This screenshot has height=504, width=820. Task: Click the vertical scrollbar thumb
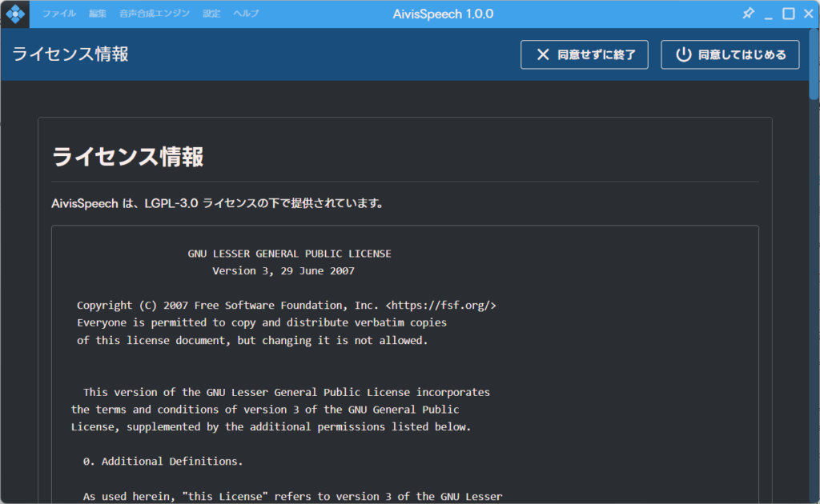tap(814, 64)
